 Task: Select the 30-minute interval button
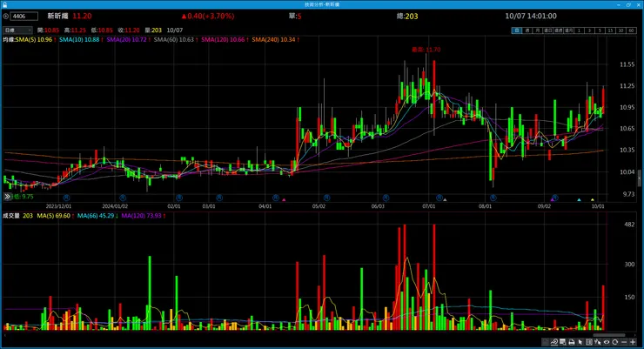pos(621,30)
